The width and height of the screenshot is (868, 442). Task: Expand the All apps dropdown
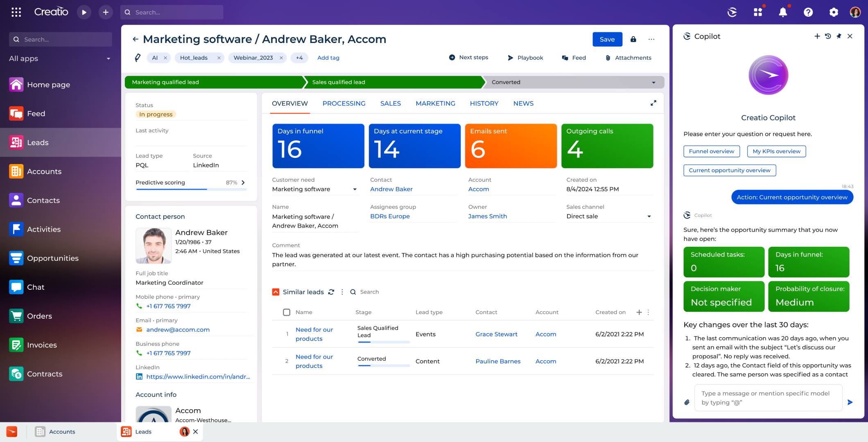(108, 59)
